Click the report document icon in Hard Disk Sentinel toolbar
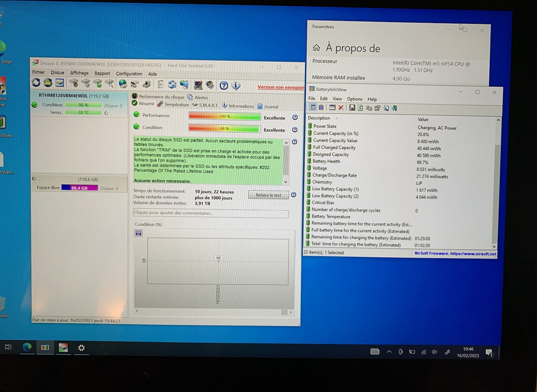The image size is (537, 392). click(x=160, y=84)
